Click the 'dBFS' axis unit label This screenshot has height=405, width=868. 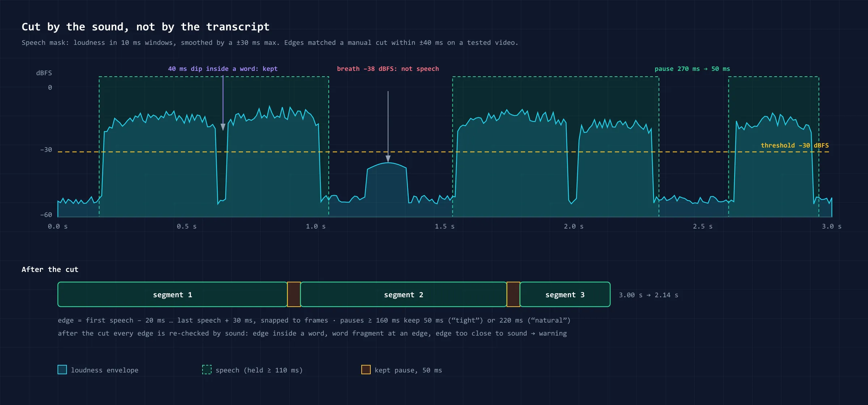click(44, 73)
